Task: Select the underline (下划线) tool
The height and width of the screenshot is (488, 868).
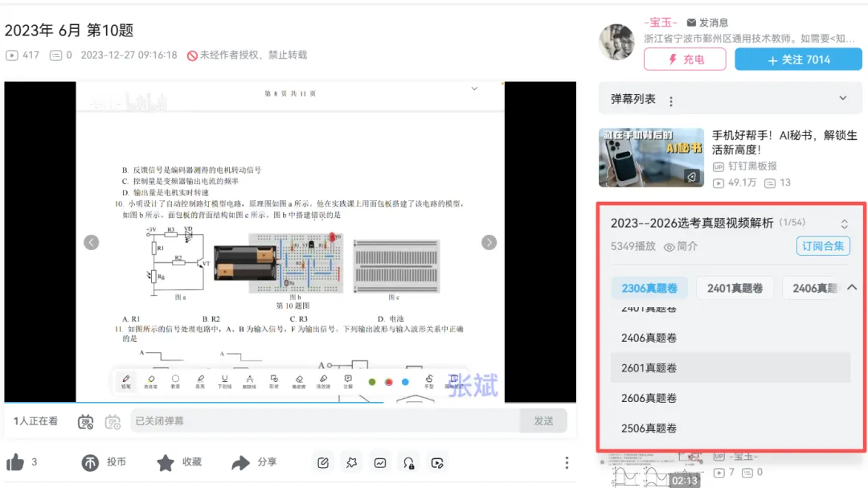Action: pyautogui.click(x=224, y=381)
